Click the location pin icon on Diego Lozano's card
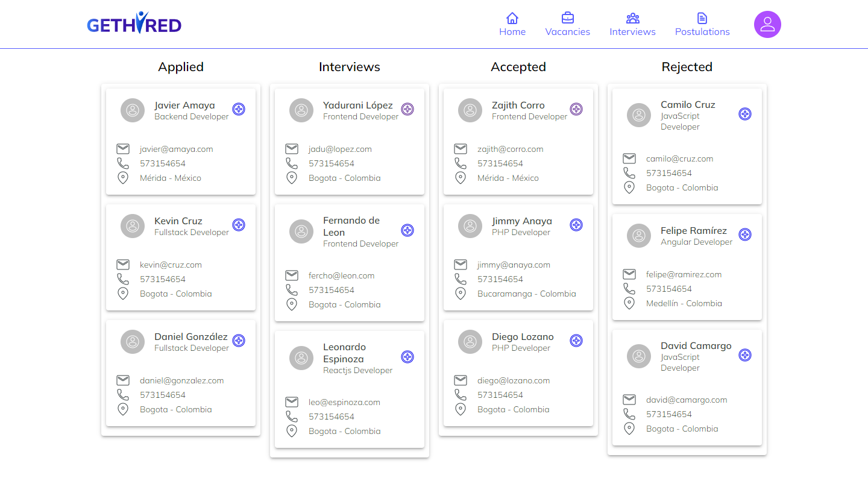 point(461,409)
